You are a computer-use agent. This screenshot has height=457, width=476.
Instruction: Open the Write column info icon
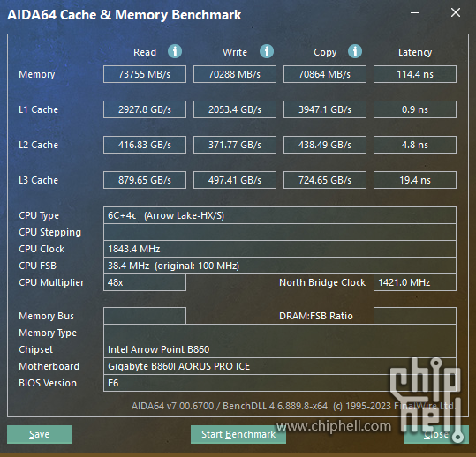click(267, 51)
